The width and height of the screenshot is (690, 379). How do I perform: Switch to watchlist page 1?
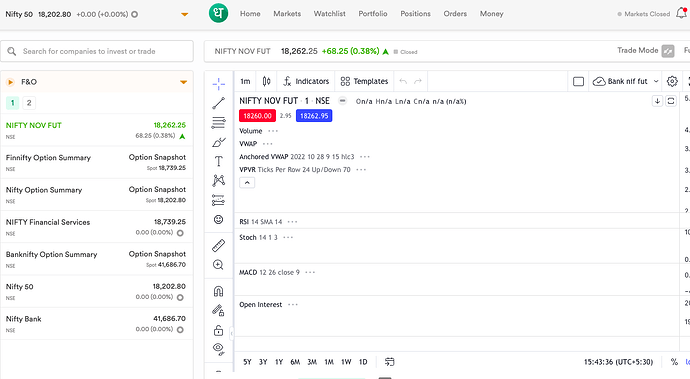(x=12, y=103)
